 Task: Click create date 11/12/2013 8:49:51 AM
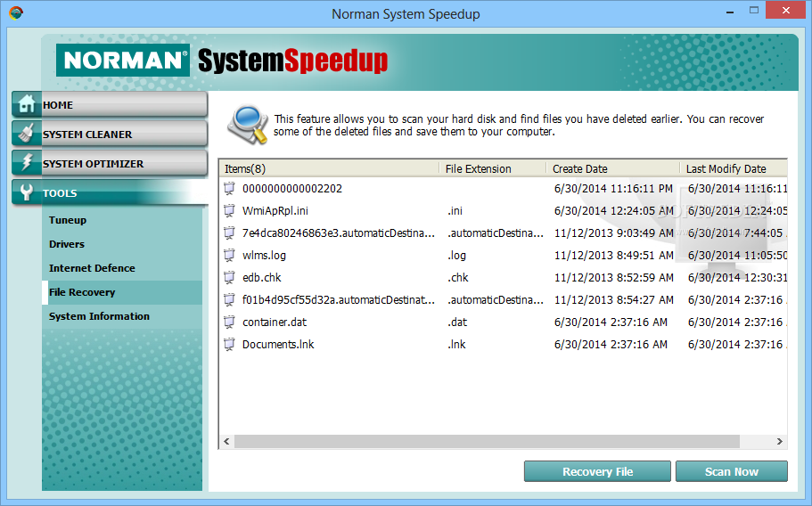(613, 255)
